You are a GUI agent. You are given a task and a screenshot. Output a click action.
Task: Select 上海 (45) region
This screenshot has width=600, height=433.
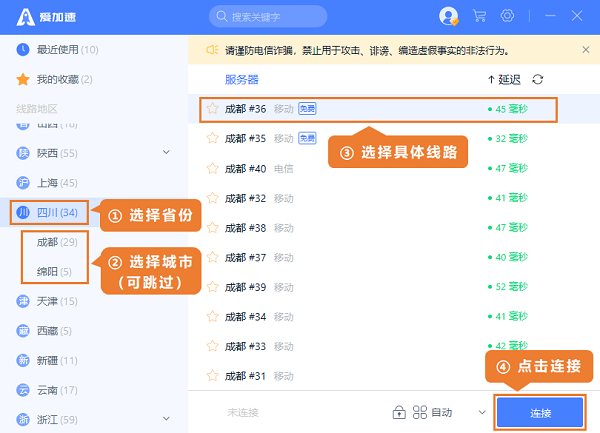coord(57,183)
